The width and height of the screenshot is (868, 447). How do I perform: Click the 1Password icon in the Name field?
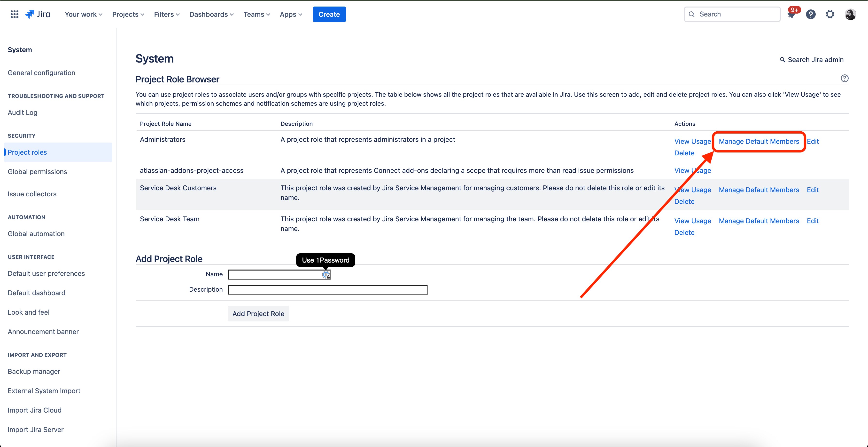point(326,275)
